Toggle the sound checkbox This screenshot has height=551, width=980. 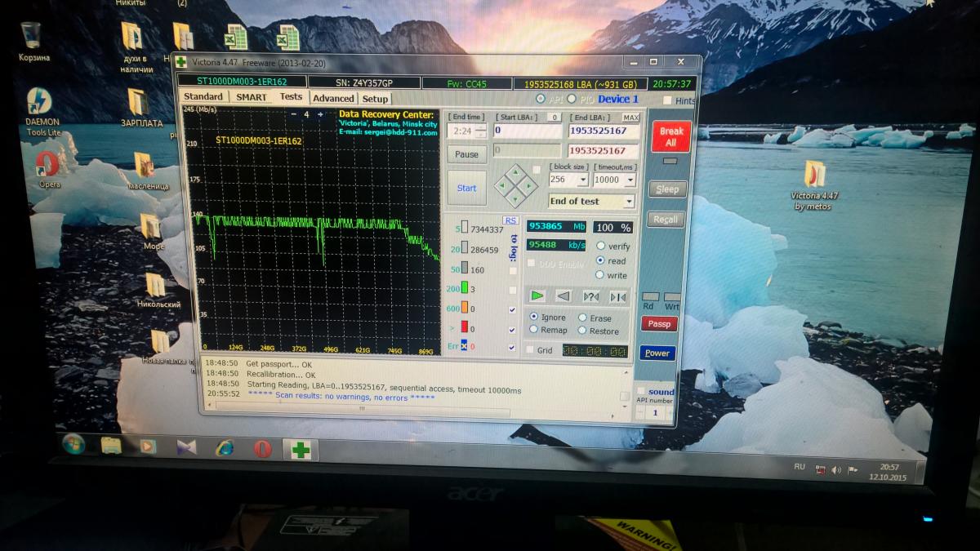(640, 392)
